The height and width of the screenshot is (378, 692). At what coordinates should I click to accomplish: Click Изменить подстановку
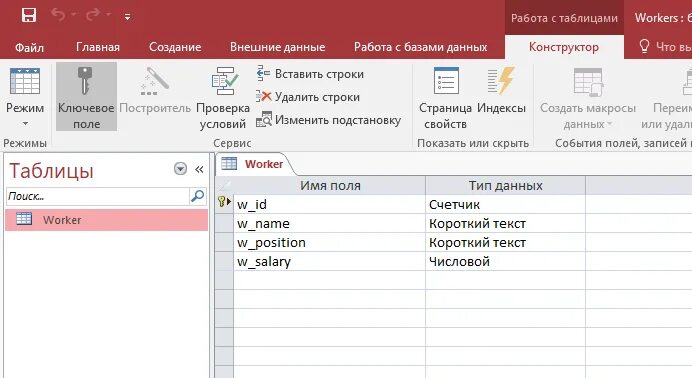[x=328, y=120]
